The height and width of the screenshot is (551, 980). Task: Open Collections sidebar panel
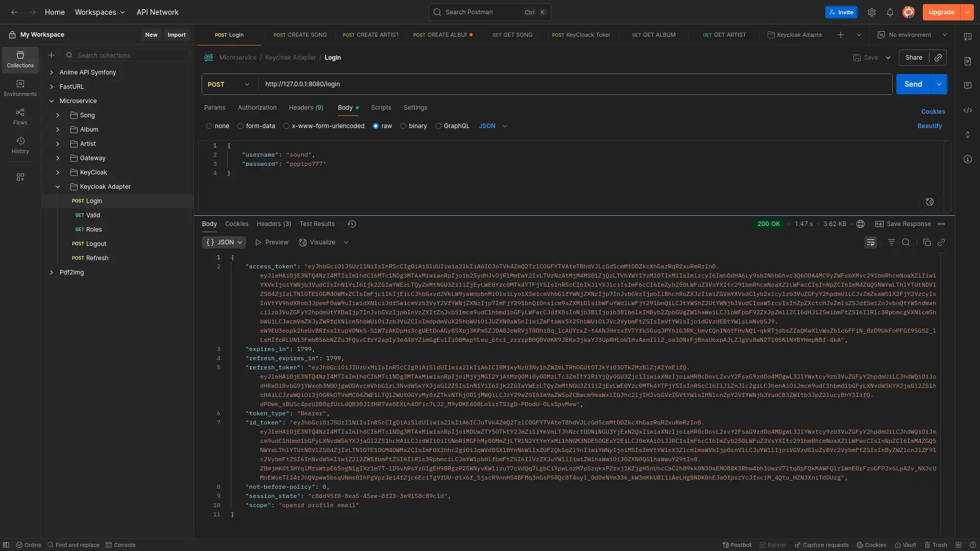(x=20, y=60)
